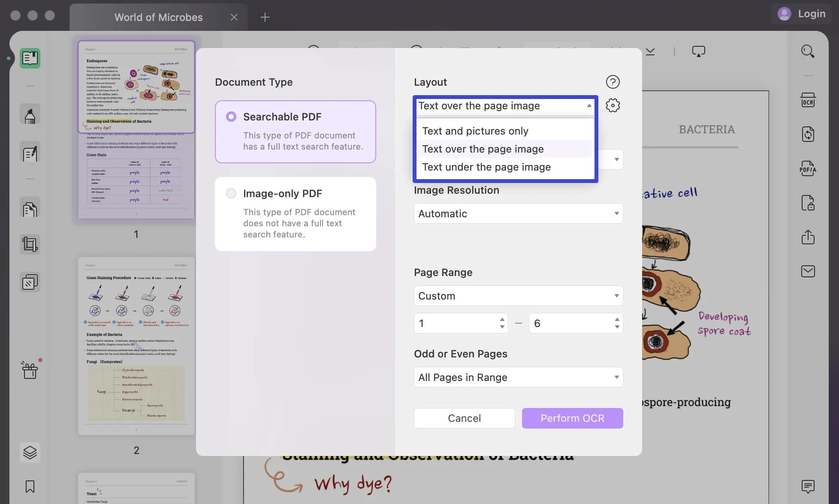Screen dimensions: 839x504
Task: Open the Odd or Even Pages dropdown
Action: click(x=517, y=377)
